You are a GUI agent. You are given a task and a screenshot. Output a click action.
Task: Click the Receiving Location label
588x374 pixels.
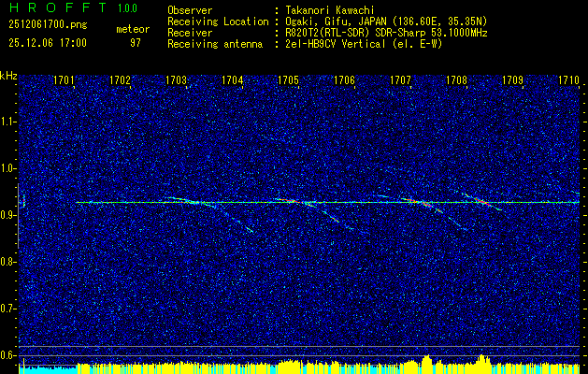pos(218,22)
